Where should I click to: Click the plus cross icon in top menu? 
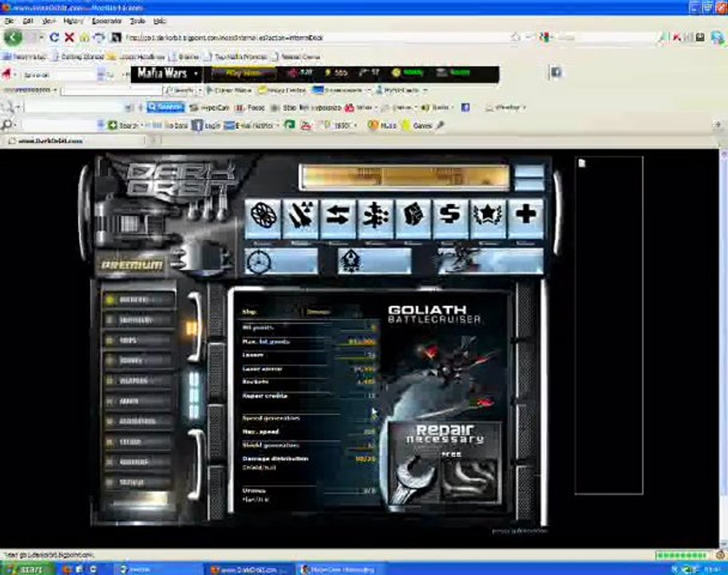[525, 218]
